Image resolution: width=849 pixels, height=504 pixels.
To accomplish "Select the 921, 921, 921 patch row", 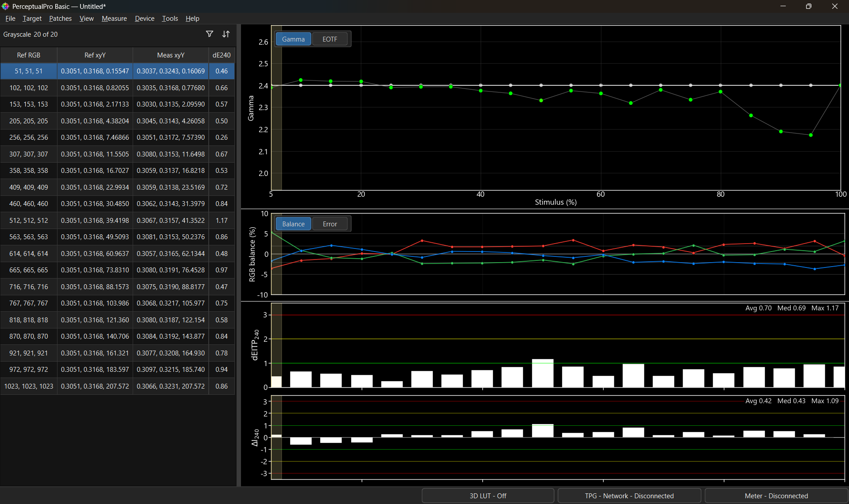I will [118, 353].
